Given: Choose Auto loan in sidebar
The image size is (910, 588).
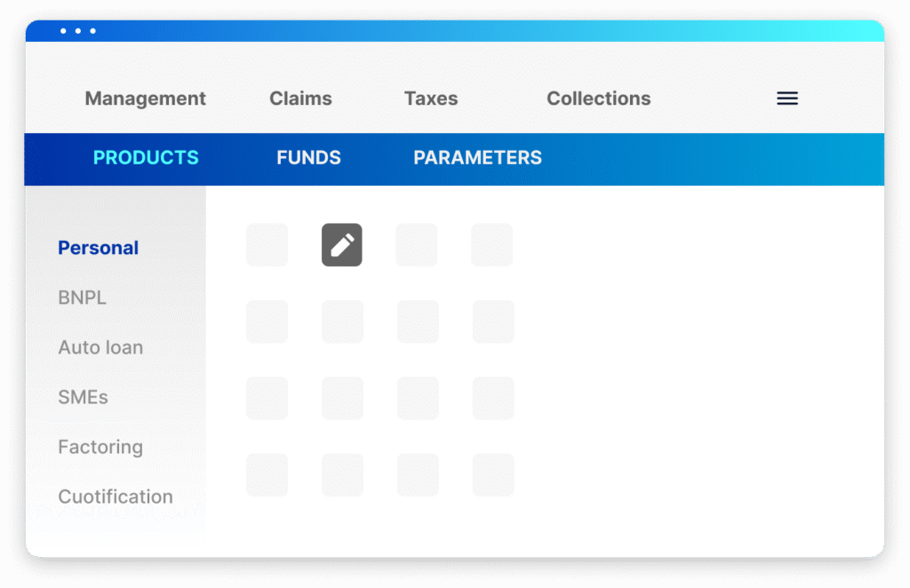Looking at the screenshot, I should pos(100,347).
